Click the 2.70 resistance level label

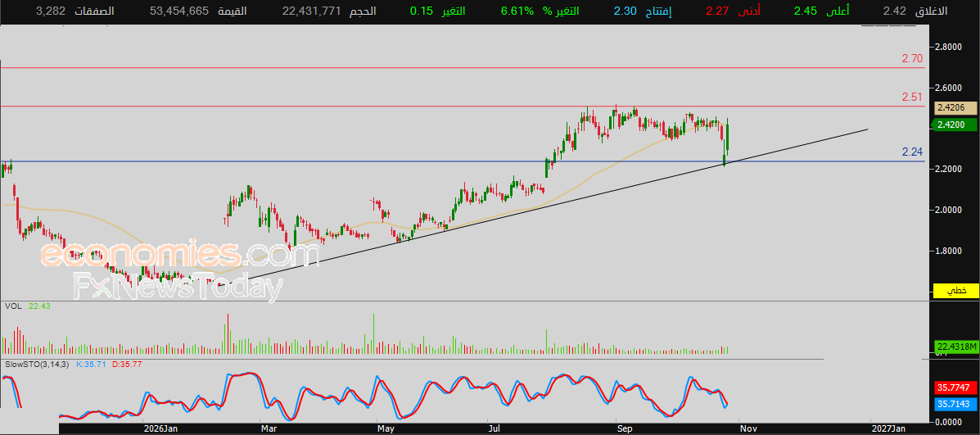pyautogui.click(x=912, y=59)
